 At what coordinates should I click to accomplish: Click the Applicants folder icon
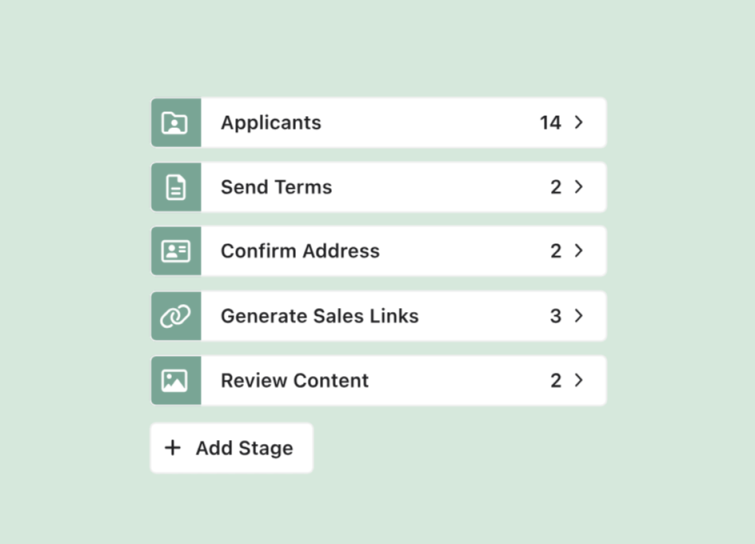(x=175, y=123)
